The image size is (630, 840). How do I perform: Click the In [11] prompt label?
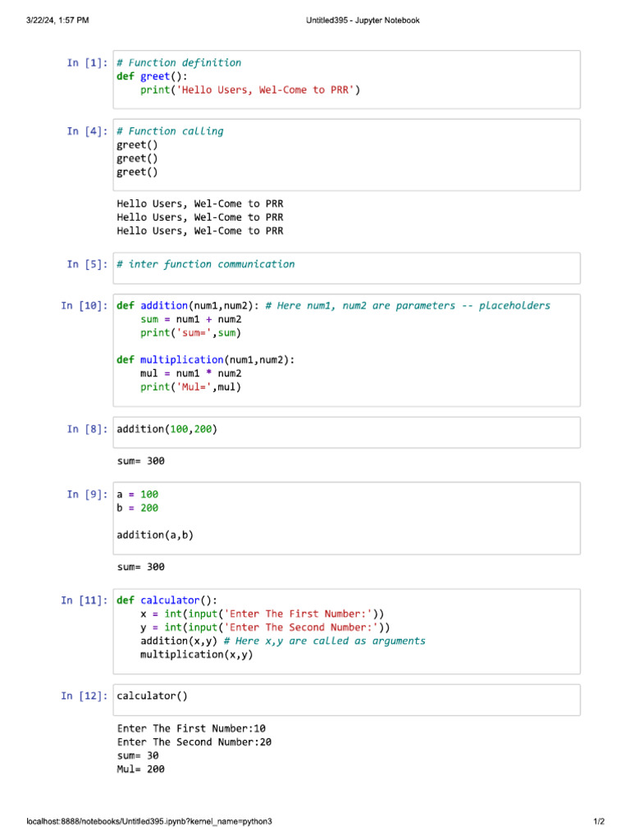84,600
